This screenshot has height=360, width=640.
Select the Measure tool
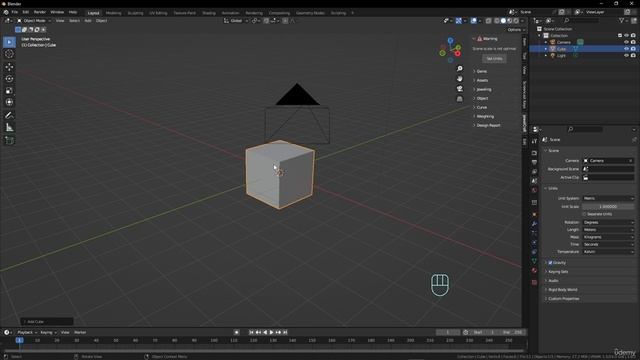point(9,128)
